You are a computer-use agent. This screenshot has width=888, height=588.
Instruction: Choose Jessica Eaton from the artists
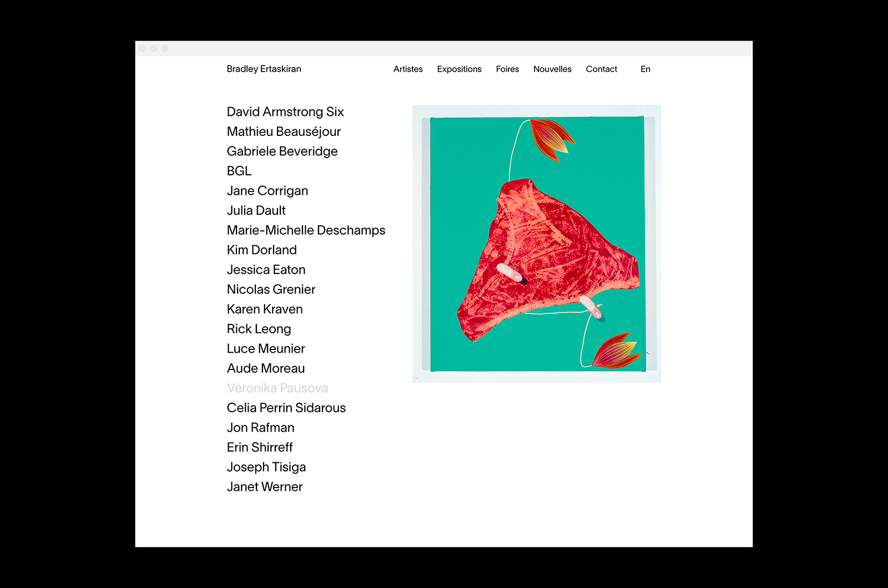point(266,270)
